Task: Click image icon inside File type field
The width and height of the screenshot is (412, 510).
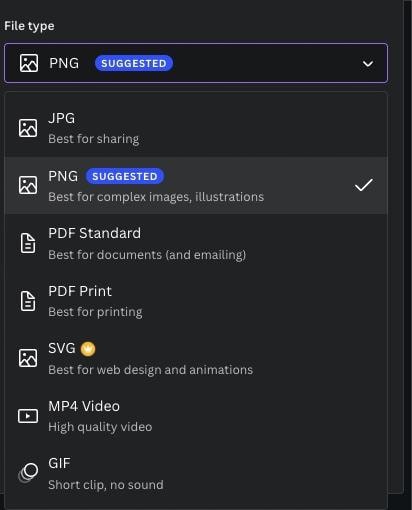Action: pyautogui.click(x=29, y=63)
